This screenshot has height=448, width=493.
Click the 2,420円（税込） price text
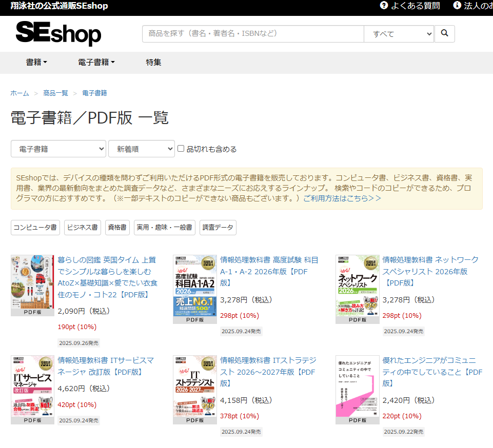tap(409, 400)
